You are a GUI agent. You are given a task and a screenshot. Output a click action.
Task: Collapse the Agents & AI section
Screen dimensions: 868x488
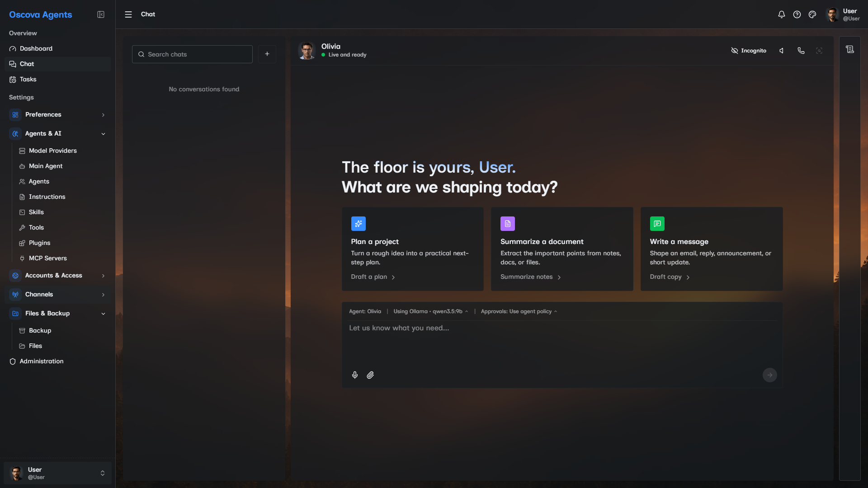tap(57, 134)
